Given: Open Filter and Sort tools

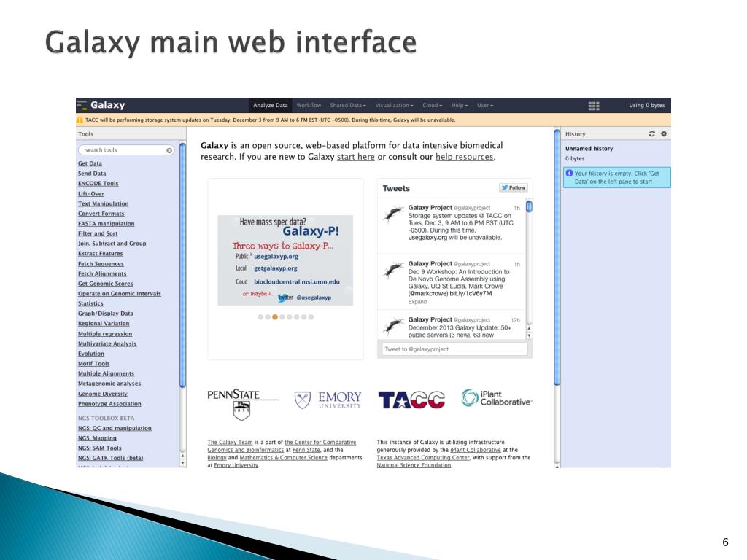Looking at the screenshot, I should coord(98,234).
